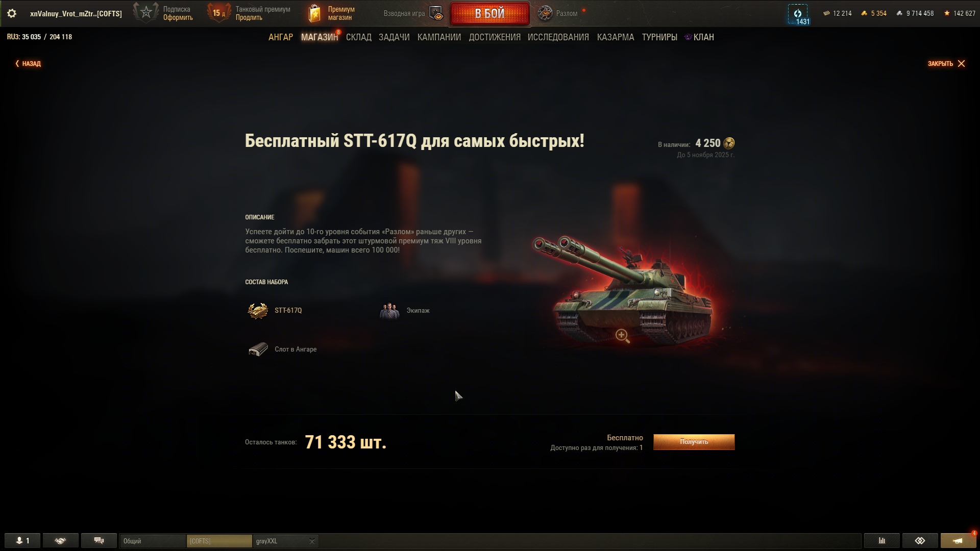Select the [COFTS] clan chat tab
Viewport: 980px width, 551px height.
(x=219, y=541)
